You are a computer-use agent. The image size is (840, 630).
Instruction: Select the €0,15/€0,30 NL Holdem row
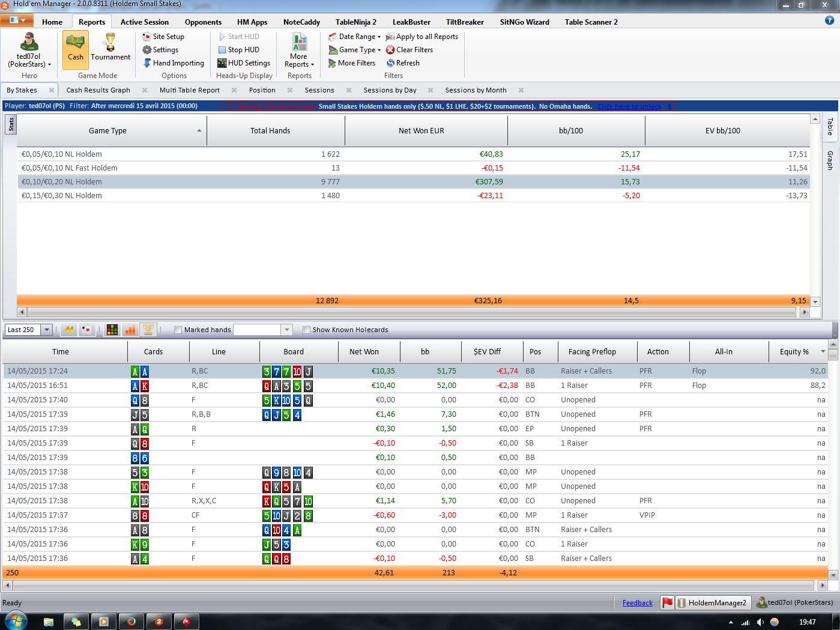coord(414,196)
